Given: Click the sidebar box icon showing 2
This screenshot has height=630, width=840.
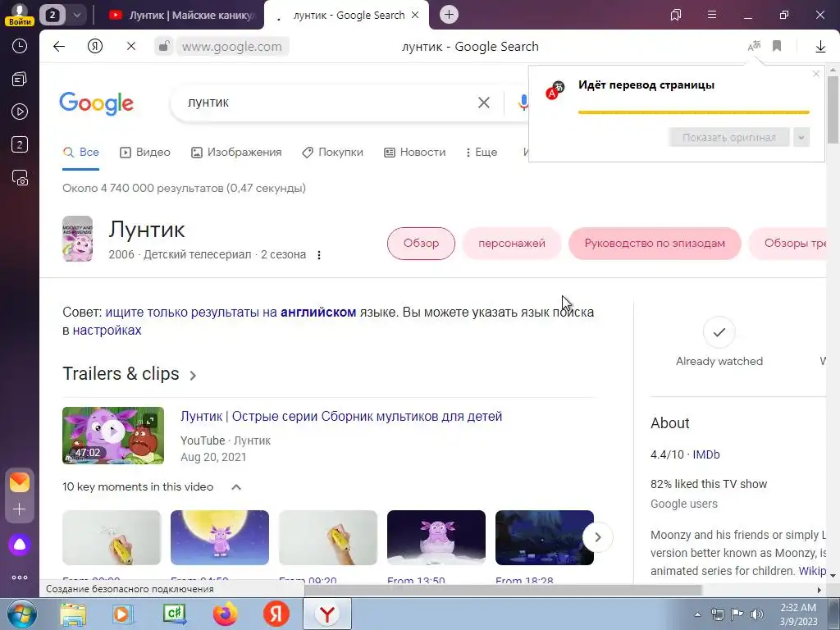Looking at the screenshot, I should click(20, 144).
